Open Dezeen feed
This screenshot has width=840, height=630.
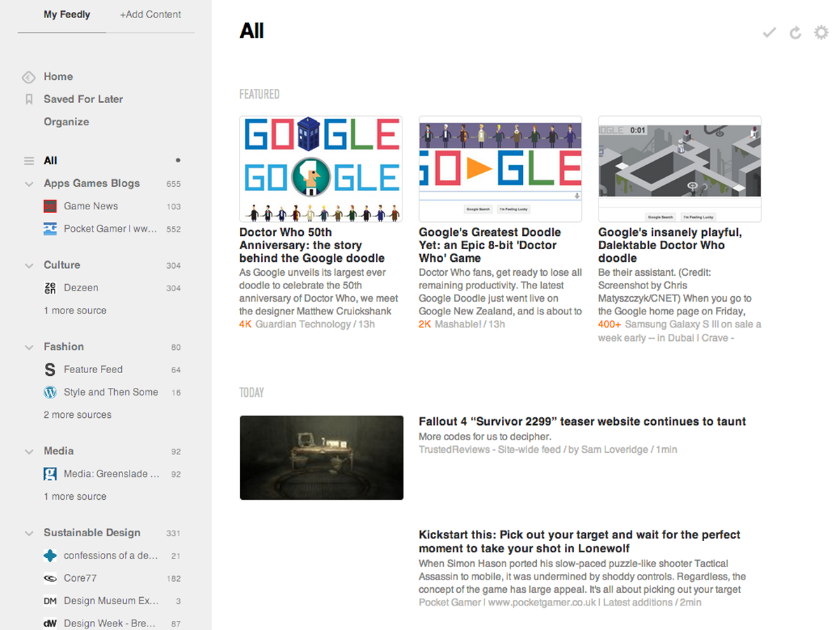[81, 288]
